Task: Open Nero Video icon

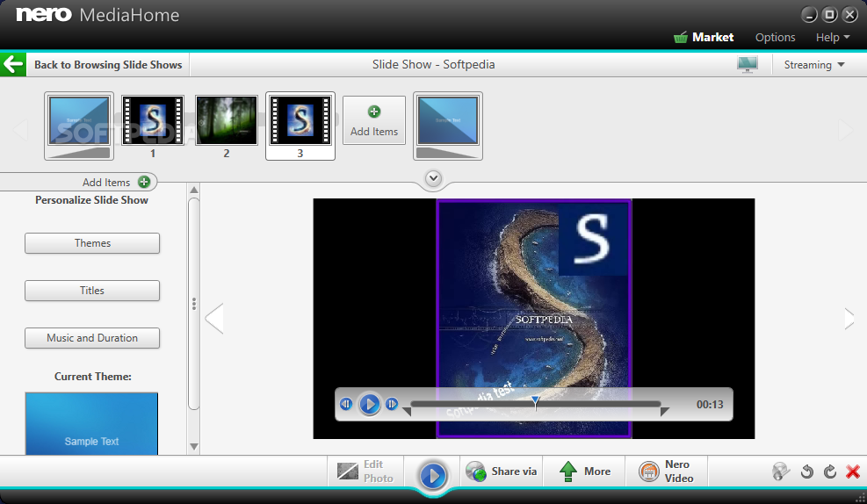Action: [648, 472]
